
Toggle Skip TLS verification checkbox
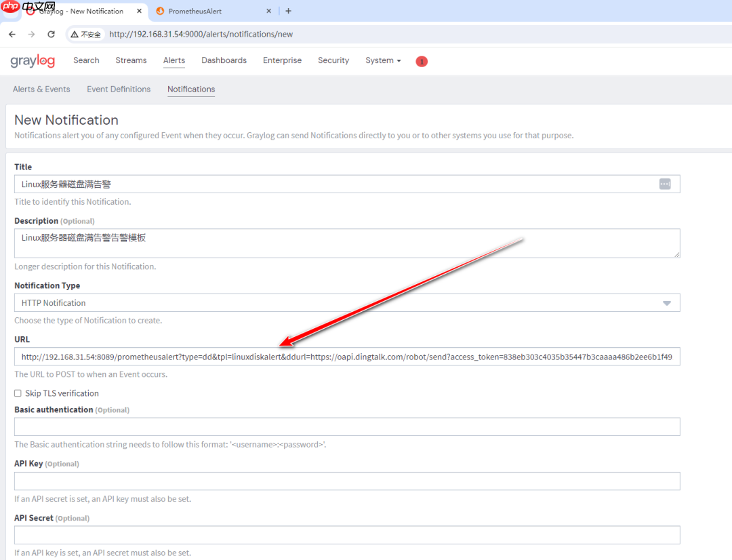coord(18,393)
